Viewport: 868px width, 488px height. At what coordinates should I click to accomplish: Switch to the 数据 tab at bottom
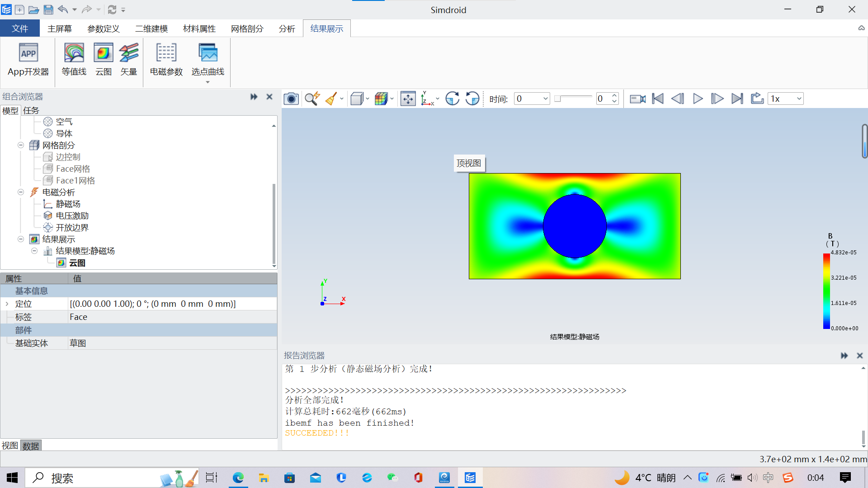click(x=31, y=446)
